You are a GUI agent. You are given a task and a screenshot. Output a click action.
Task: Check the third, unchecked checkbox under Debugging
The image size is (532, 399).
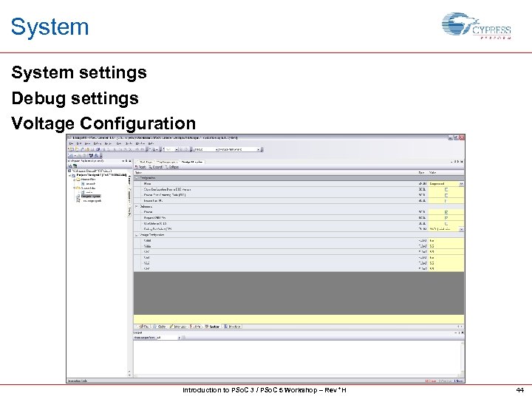point(446,224)
